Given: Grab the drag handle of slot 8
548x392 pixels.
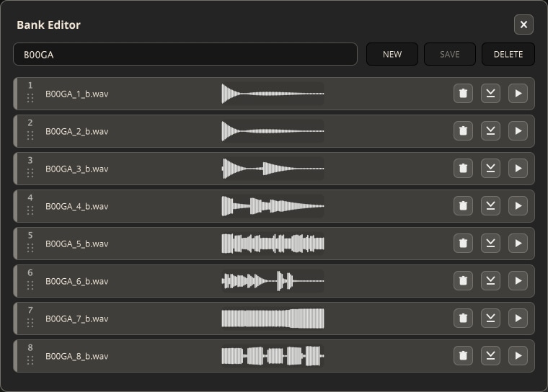Looking at the screenshot, I should 30,360.
